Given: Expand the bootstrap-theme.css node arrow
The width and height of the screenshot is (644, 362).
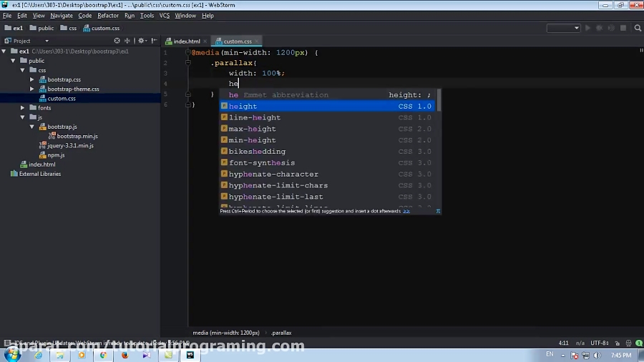Looking at the screenshot, I should [32, 89].
